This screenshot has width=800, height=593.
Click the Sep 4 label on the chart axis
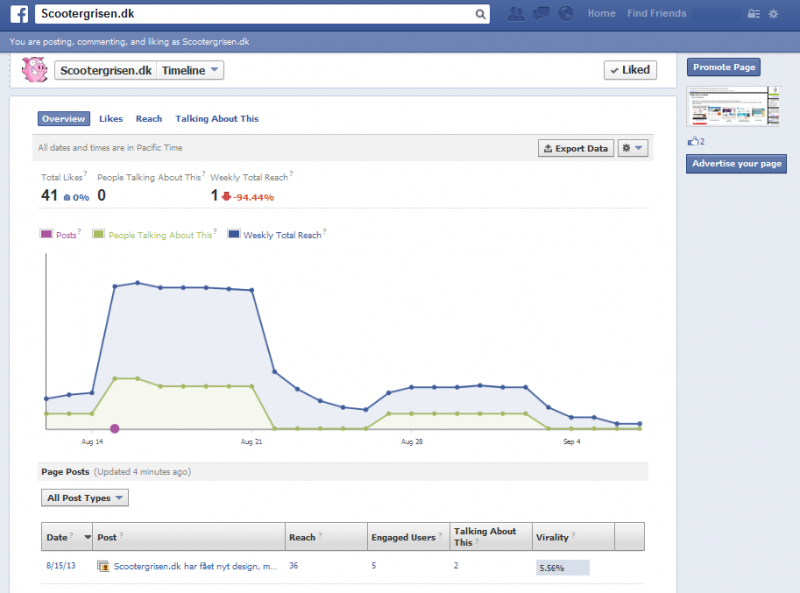pyautogui.click(x=571, y=441)
